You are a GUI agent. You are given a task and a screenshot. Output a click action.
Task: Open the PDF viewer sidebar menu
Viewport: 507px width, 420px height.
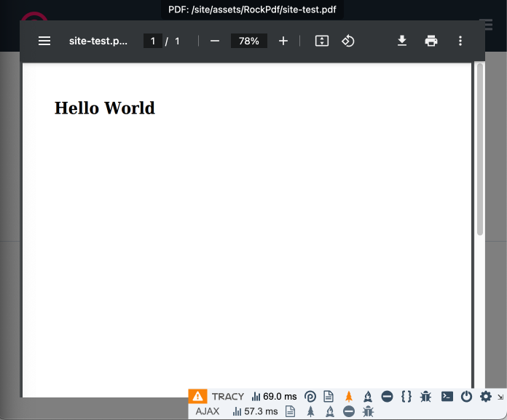pyautogui.click(x=44, y=41)
